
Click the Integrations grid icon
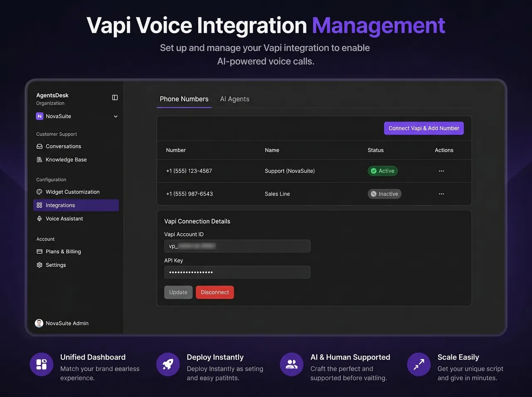point(39,205)
